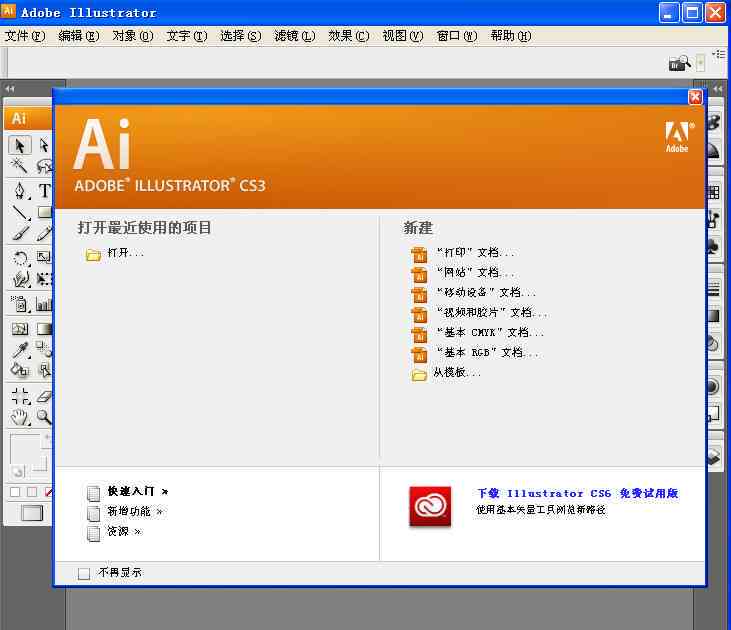Select the Column Graph tool
Screen dimensions: 731x630
tap(44, 304)
